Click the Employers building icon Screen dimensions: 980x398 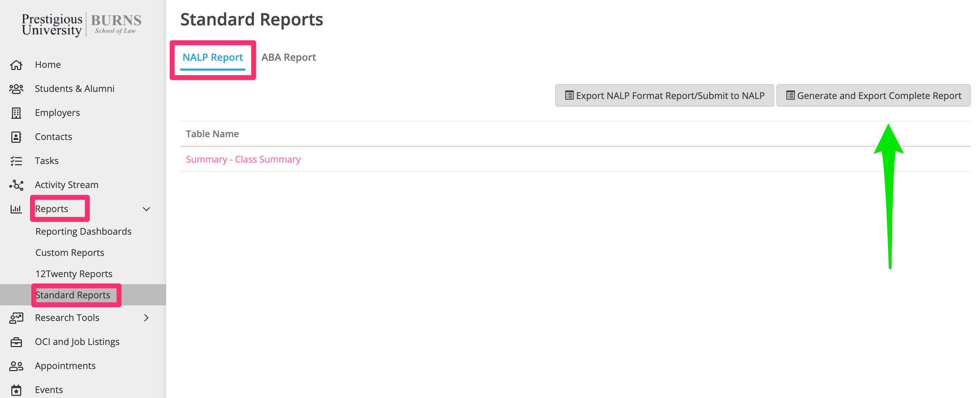16,113
